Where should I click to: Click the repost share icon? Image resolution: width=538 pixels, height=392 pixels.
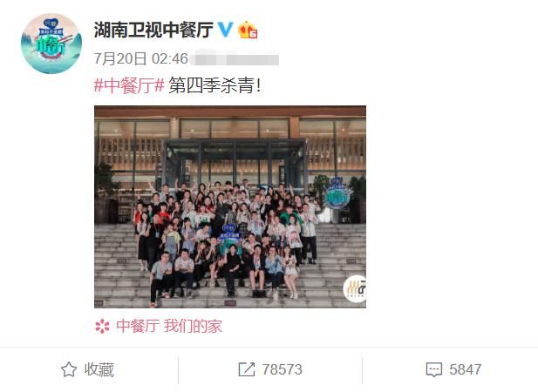247,369
